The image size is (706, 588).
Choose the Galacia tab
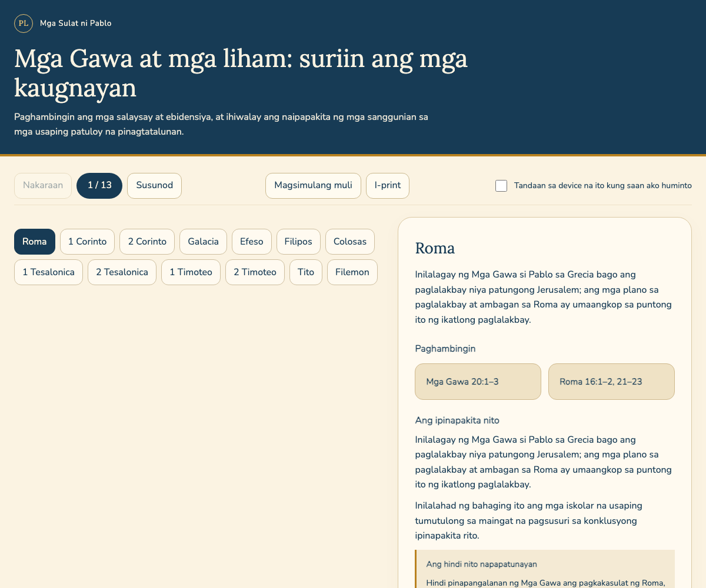point(203,242)
